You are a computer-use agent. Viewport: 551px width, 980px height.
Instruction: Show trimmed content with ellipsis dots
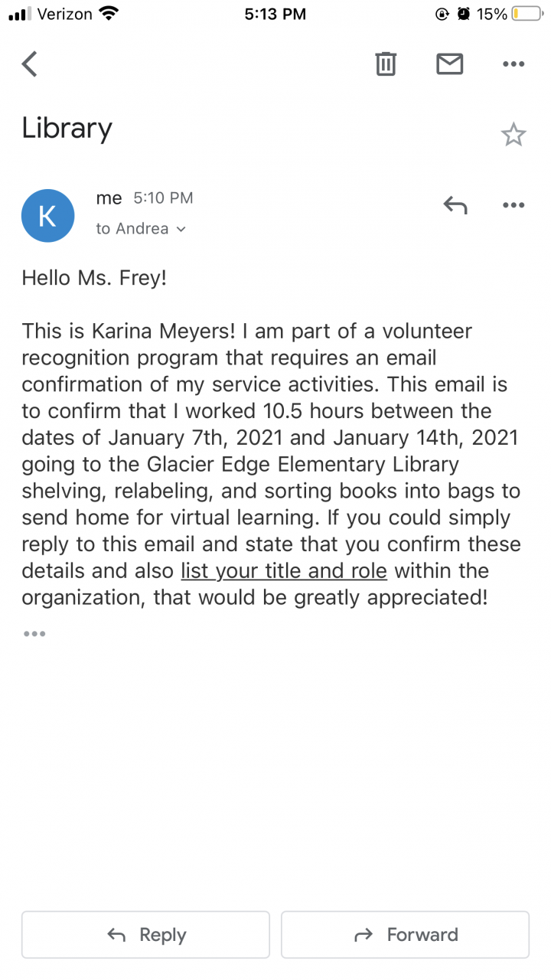pyautogui.click(x=34, y=634)
